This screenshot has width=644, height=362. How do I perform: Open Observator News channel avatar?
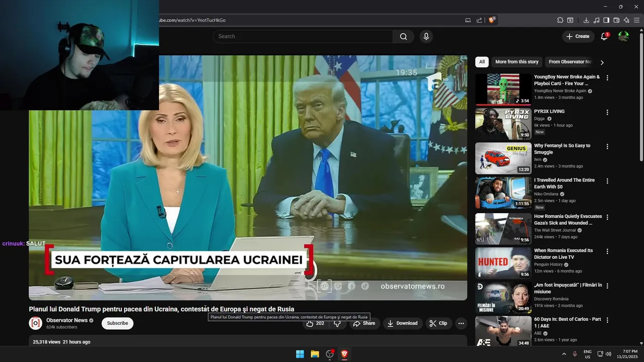[x=35, y=323]
